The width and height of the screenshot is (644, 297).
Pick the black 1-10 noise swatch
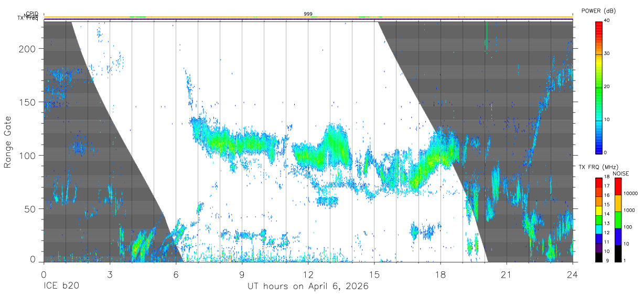pyautogui.click(x=617, y=254)
